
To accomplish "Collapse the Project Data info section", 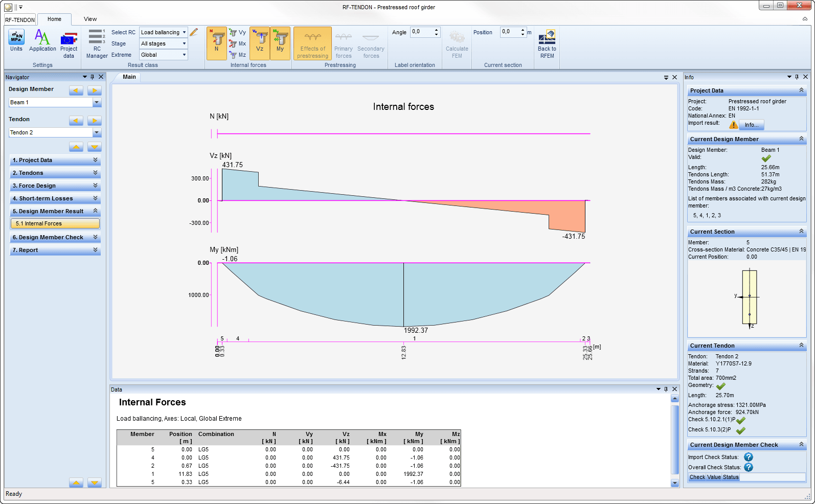I will pyautogui.click(x=801, y=90).
